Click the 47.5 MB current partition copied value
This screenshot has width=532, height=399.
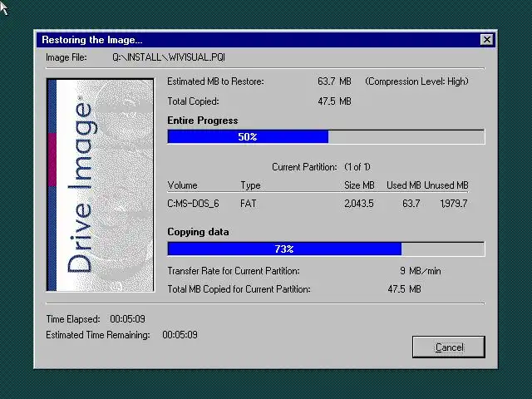pyautogui.click(x=404, y=289)
